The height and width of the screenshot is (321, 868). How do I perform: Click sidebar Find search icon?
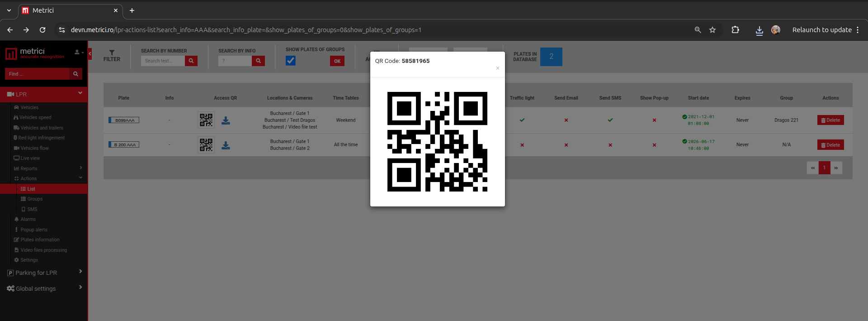click(75, 74)
